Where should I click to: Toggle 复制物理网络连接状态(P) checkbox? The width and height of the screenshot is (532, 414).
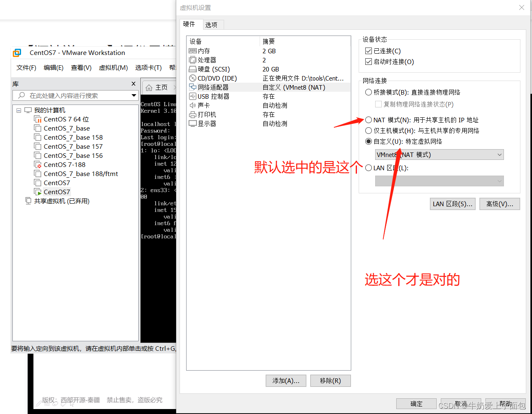coord(378,104)
